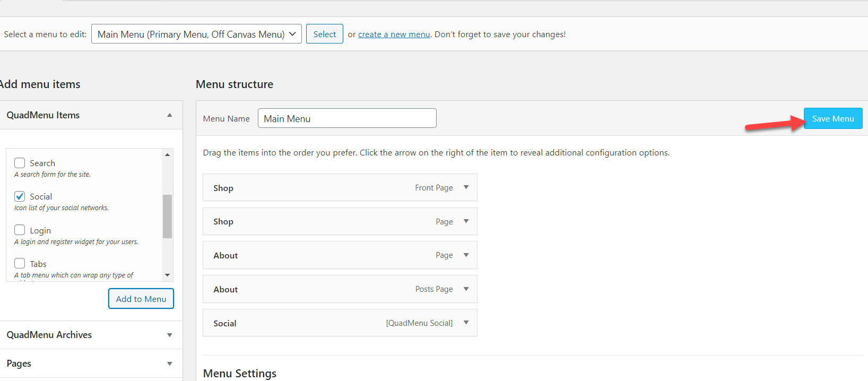Expand the About Page menu item options
This screenshot has width=868, height=381.
466,255
